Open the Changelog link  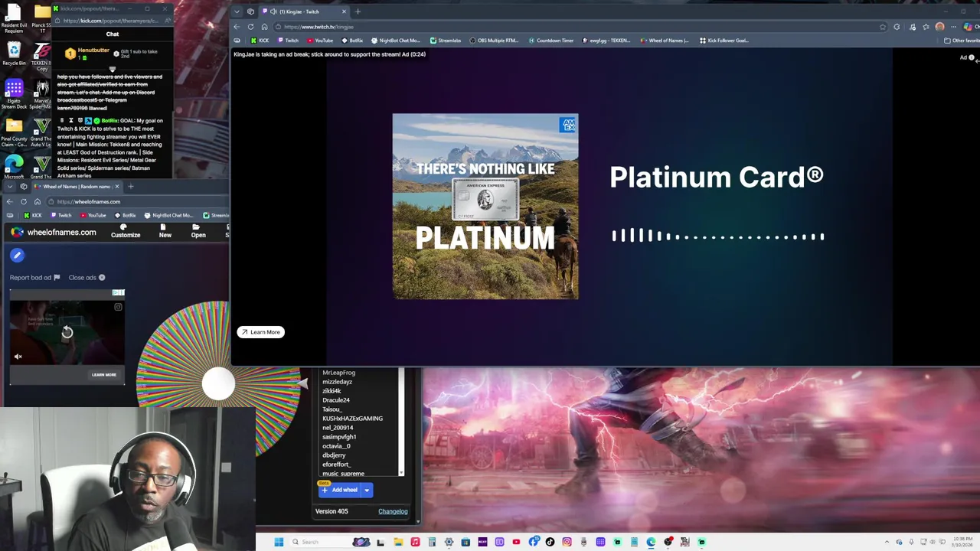tap(393, 511)
